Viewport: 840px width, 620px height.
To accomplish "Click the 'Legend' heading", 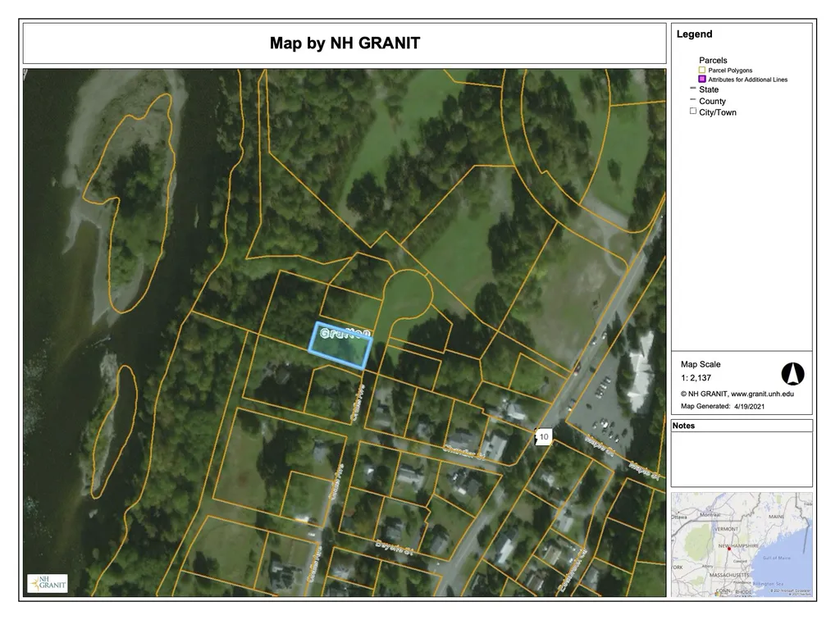I will click(x=694, y=34).
